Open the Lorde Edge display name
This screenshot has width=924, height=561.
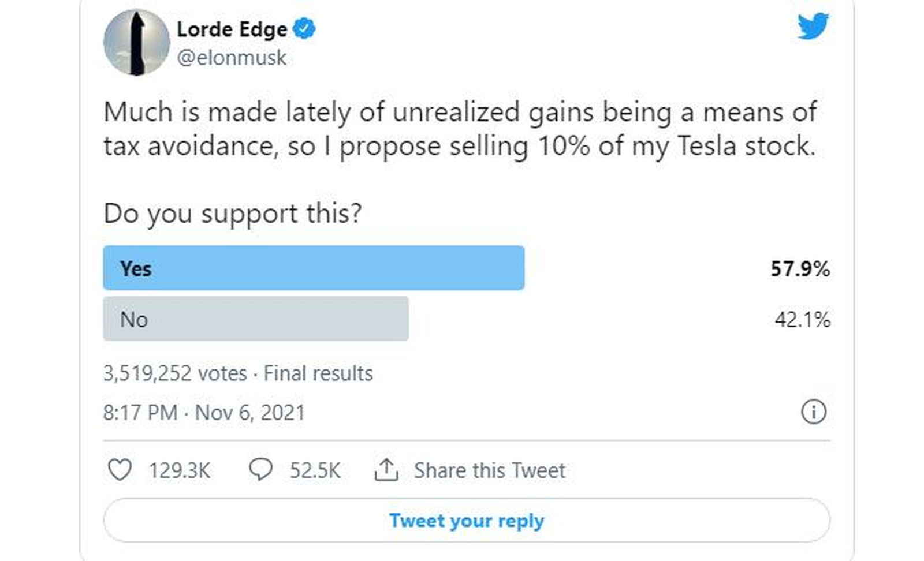click(232, 29)
